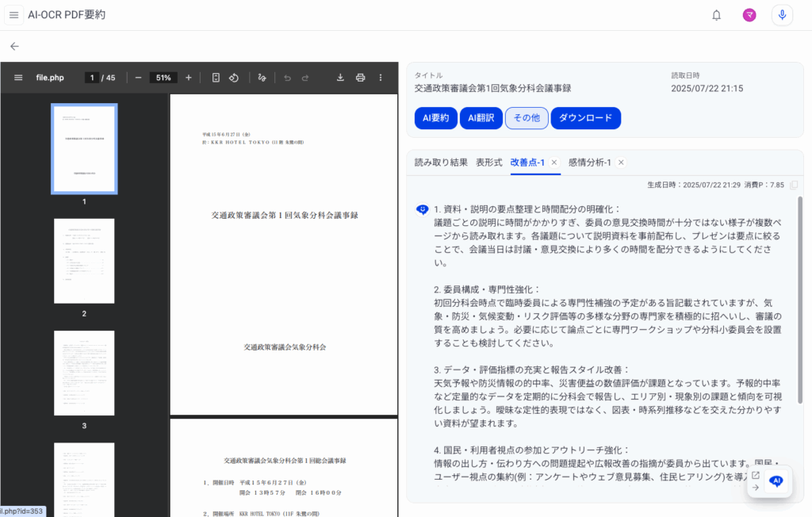Click the fit-to-page icon in PDF toolbar
The width and height of the screenshot is (812, 517).
coord(216,78)
